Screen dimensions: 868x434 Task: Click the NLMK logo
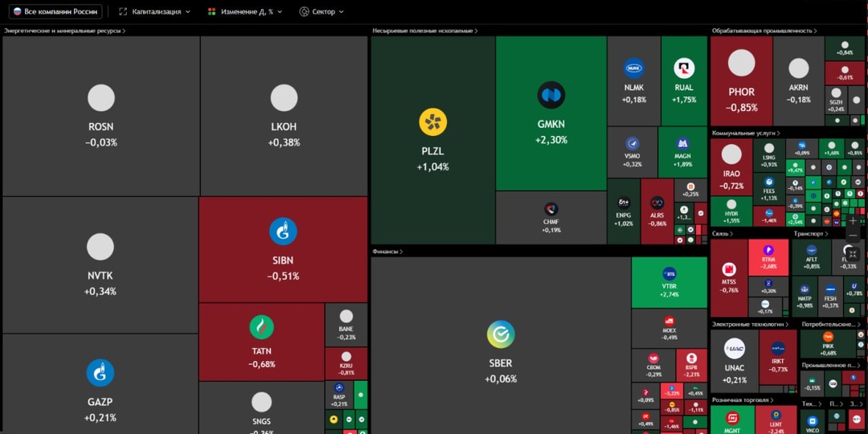click(634, 68)
